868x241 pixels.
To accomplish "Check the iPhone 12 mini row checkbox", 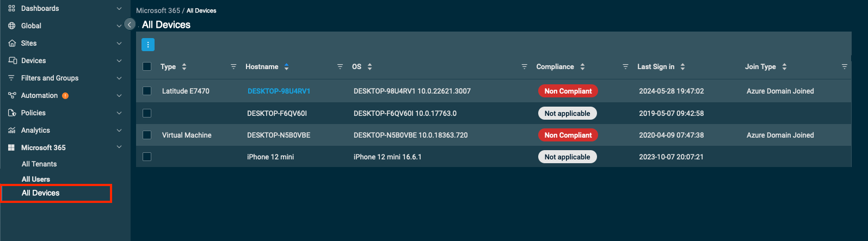I will click(147, 157).
